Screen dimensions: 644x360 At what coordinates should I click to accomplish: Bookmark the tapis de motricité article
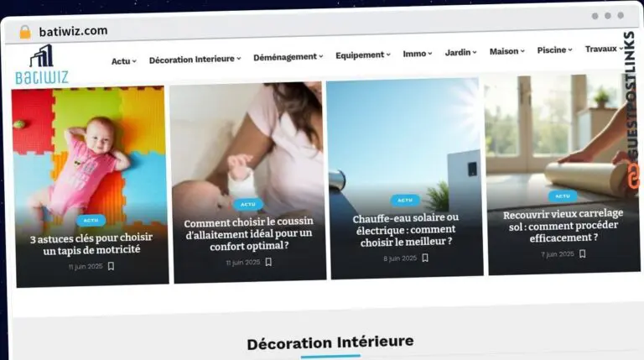111,266
